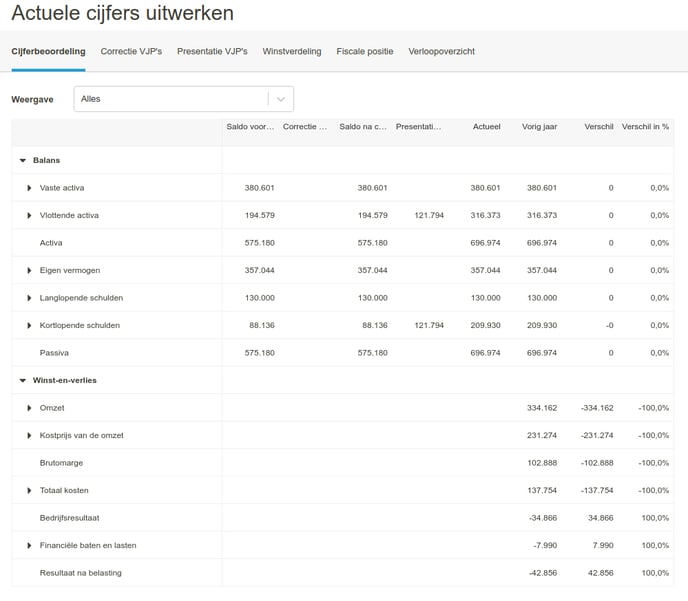Click the 'Verschil in %' column header

pos(645,127)
